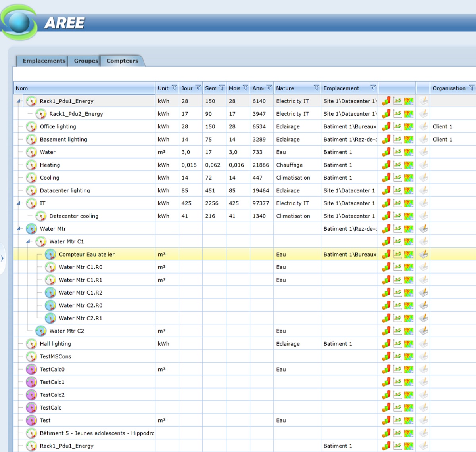Image resolution: width=476 pixels, height=452 pixels.
Task: Open the bar chart for Office lighting
Action: click(x=386, y=126)
